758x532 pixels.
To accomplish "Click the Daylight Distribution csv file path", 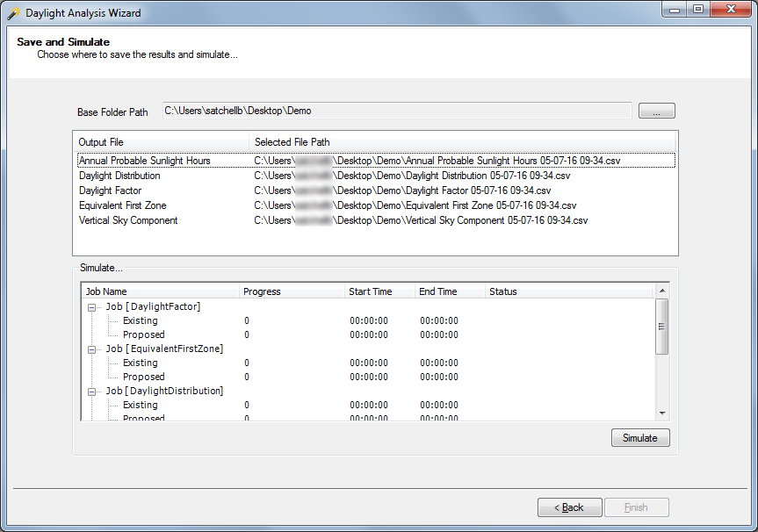I will pos(412,176).
